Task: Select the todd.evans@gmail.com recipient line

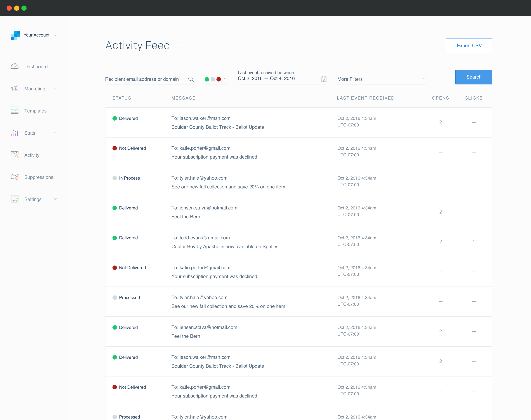Action: pyautogui.click(x=201, y=238)
